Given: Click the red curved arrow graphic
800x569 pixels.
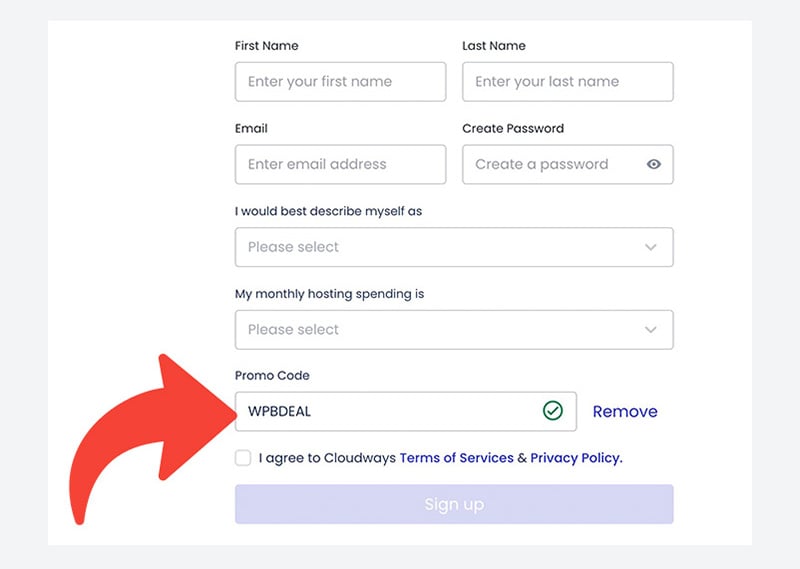Looking at the screenshot, I should pyautogui.click(x=153, y=439).
